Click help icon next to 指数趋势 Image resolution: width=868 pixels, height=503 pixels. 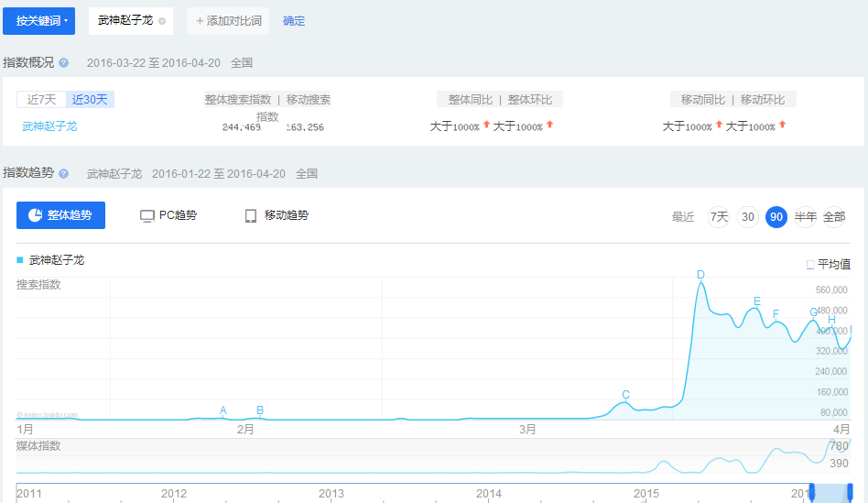[64, 173]
